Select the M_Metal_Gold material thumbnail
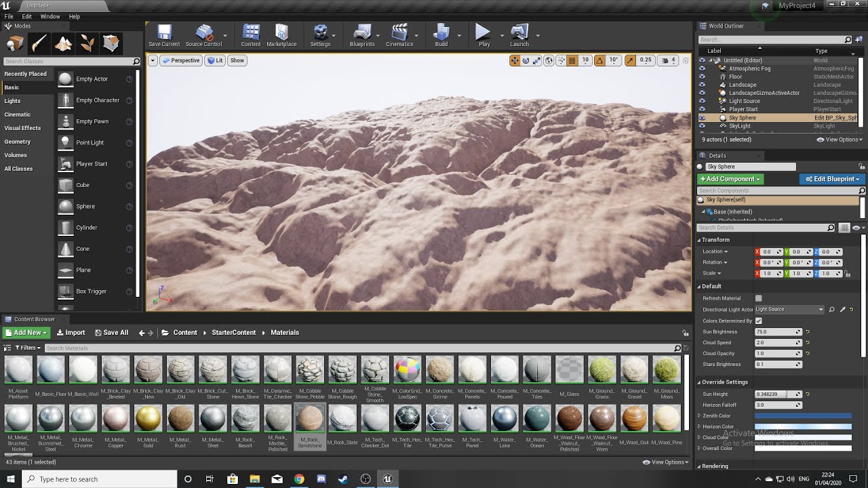The width and height of the screenshot is (868, 488). point(148,419)
